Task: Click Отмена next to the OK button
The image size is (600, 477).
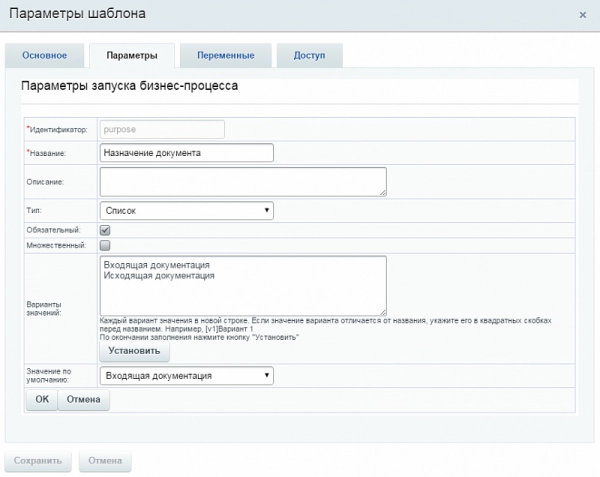Action: click(84, 399)
